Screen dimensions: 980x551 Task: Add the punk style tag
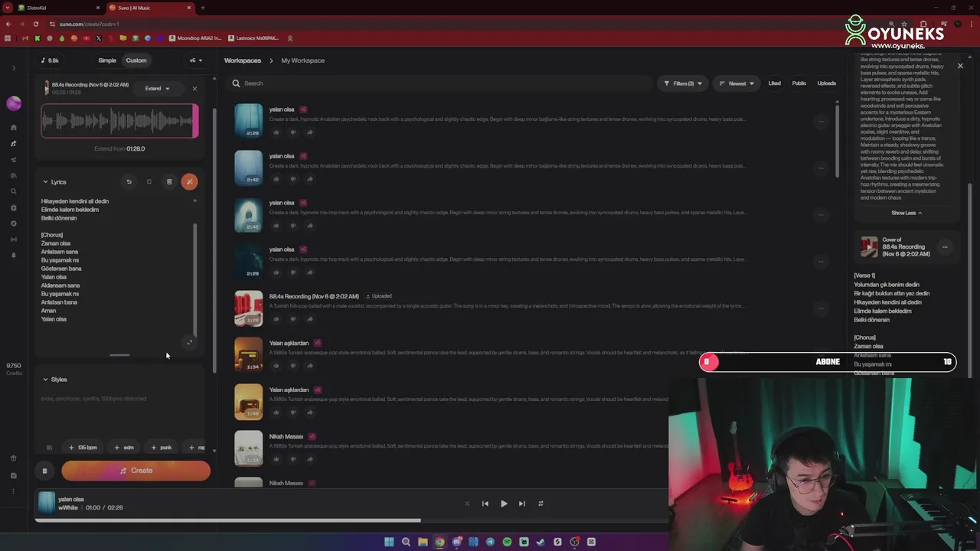click(x=162, y=447)
